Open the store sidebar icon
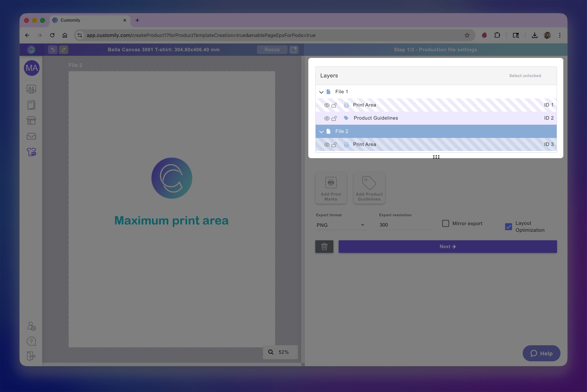This screenshot has width=587, height=392. 32,120
